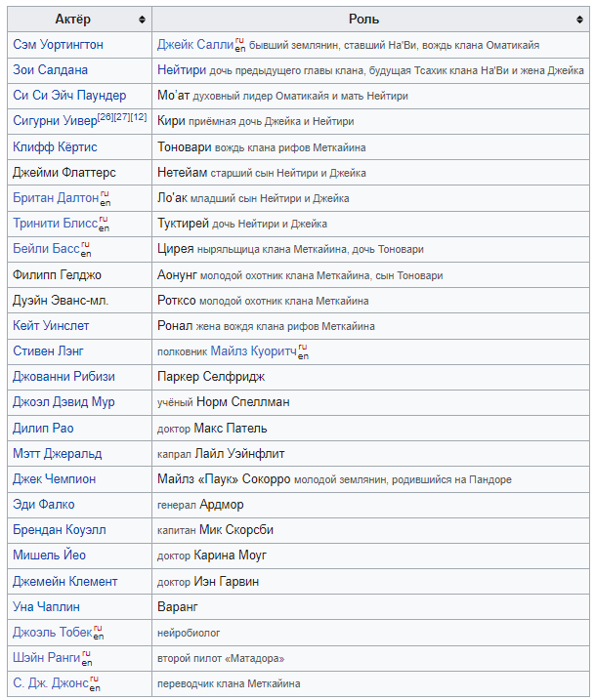The image size is (595, 700).
Task: Open the Британ Далтон link
Action: (56, 198)
